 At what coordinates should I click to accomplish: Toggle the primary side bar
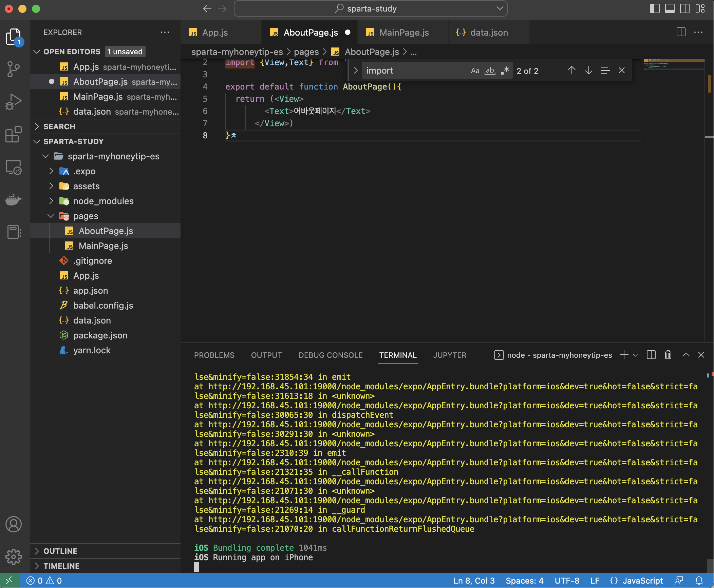[x=655, y=9]
